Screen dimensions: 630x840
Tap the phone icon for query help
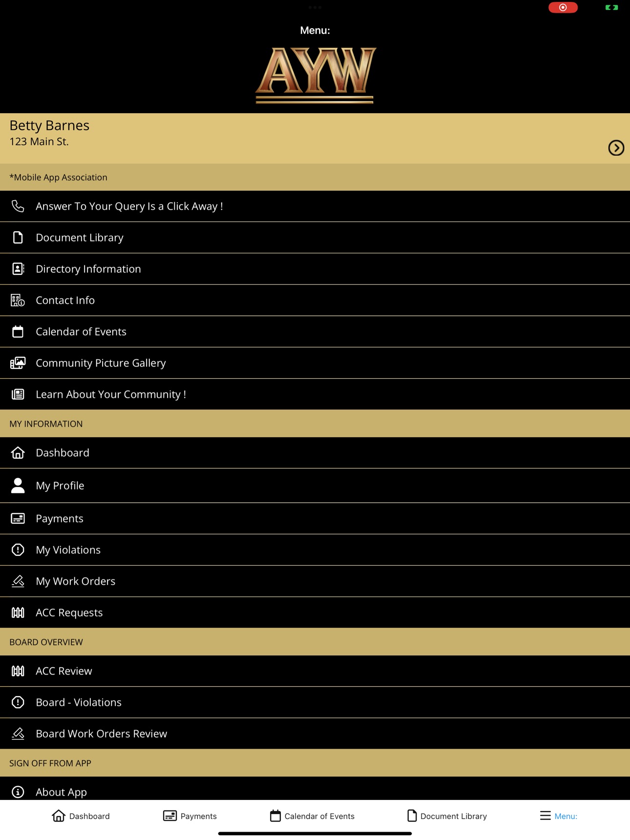point(18,206)
